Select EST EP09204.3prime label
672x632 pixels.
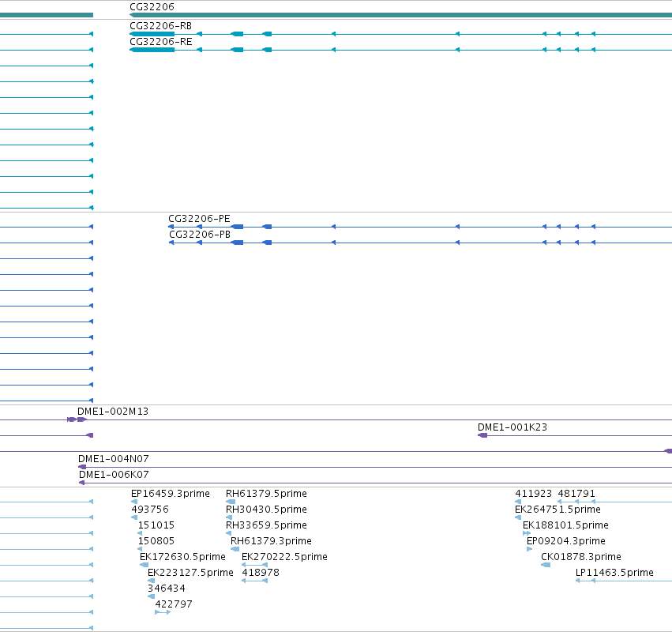566,541
